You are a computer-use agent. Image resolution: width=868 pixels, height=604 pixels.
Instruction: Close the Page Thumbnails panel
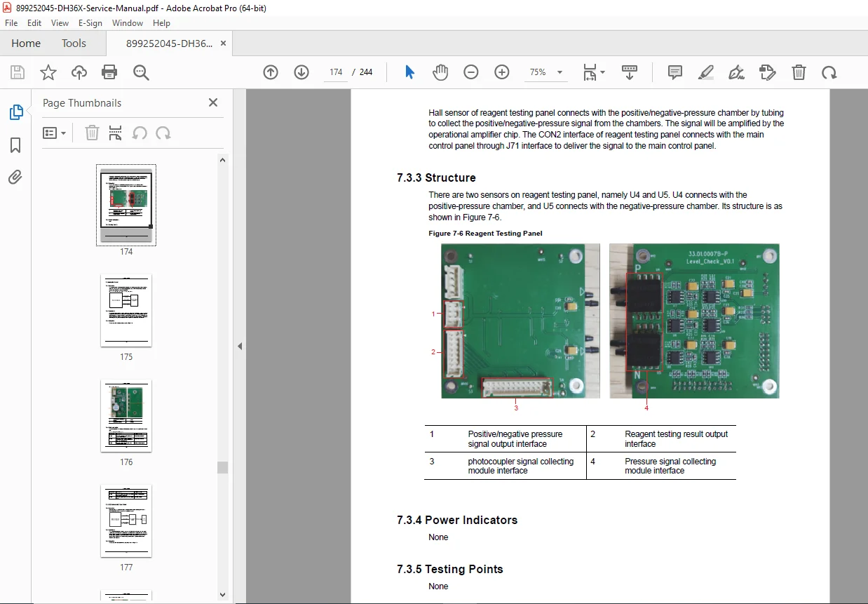tap(213, 102)
